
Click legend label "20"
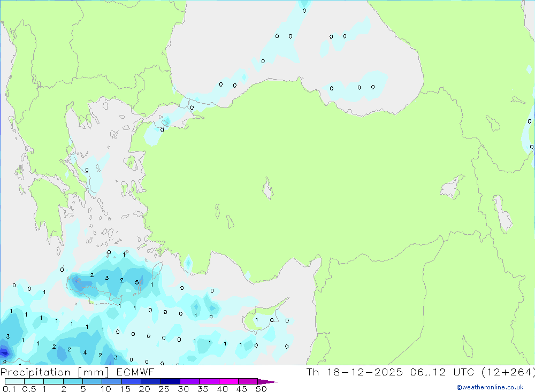pos(144,389)
